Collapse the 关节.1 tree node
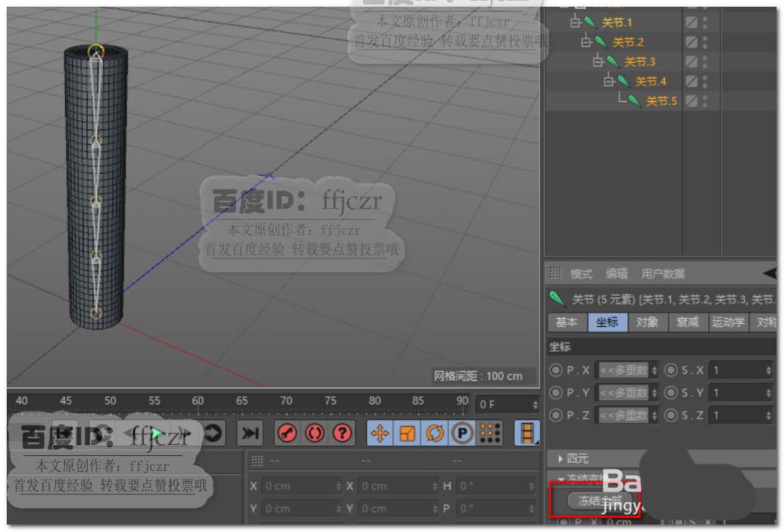784x532 pixels. coord(575,22)
